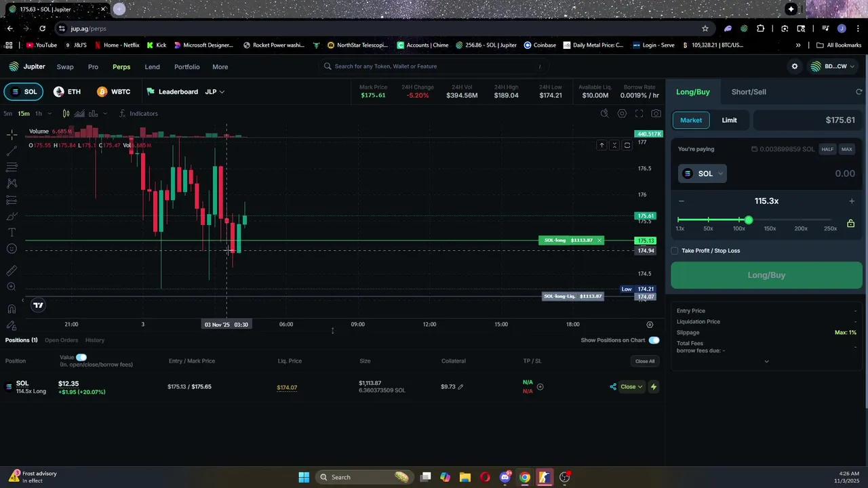Click the MAX amount button
The image size is (868, 488).
[846, 149]
